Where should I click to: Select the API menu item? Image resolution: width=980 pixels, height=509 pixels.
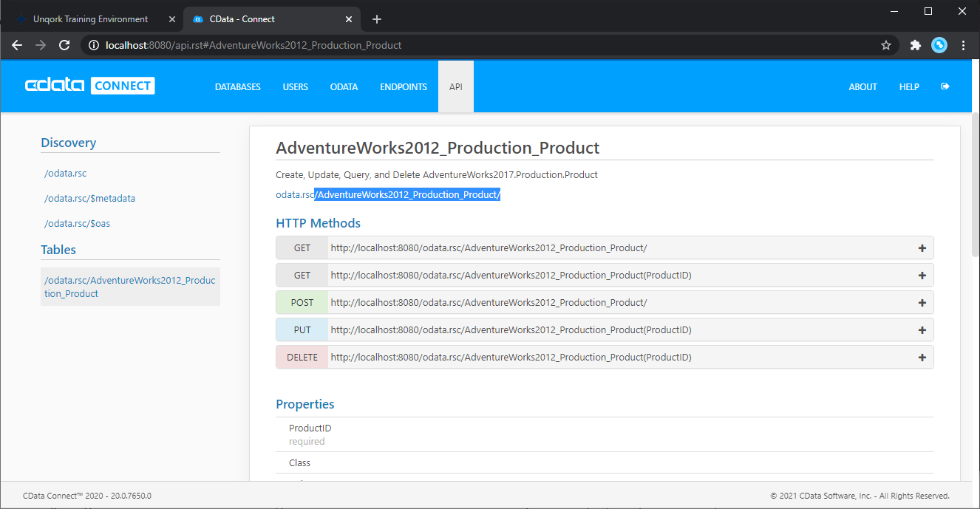click(456, 86)
